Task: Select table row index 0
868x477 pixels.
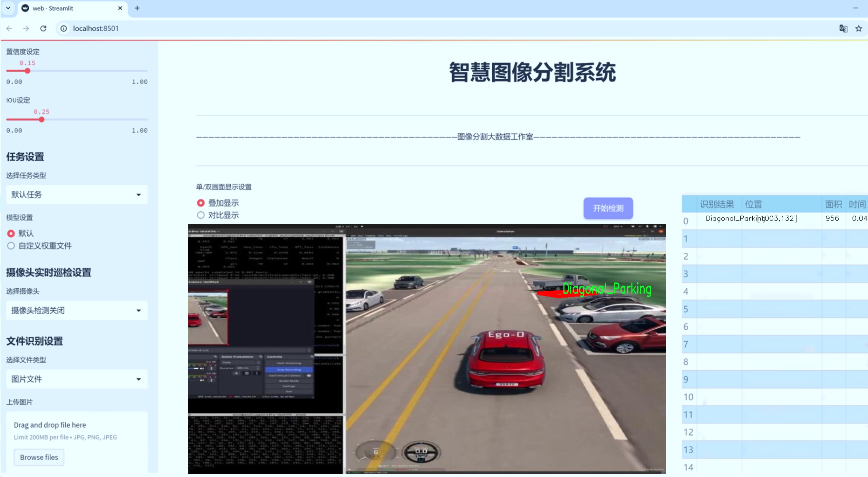Action: pyautogui.click(x=686, y=221)
